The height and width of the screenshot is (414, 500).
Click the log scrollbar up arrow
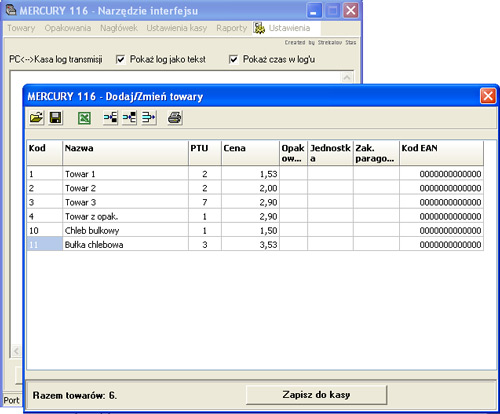[x=347, y=77]
